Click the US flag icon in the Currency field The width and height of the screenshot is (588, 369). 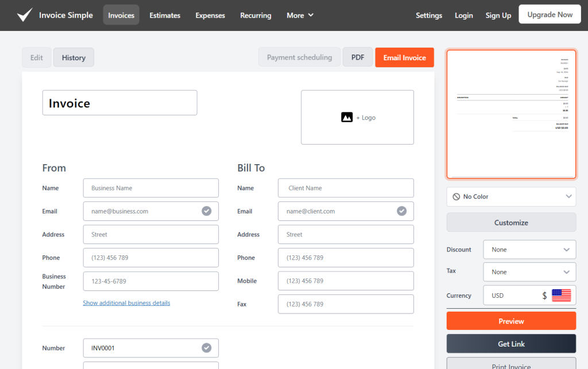click(562, 295)
